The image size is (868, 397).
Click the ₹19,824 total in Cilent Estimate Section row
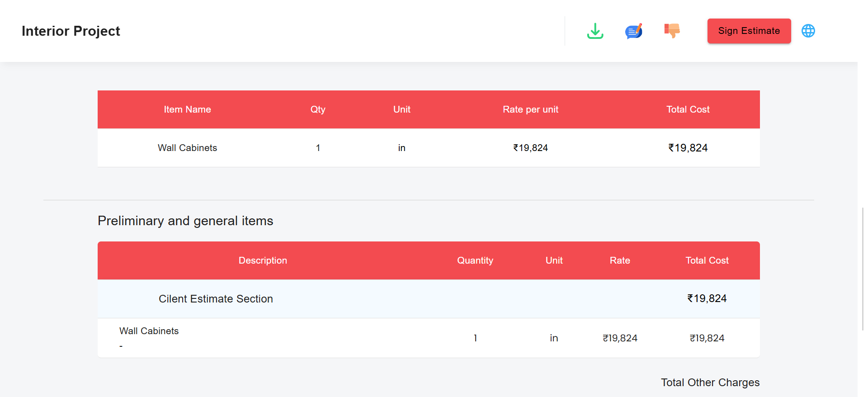click(x=707, y=298)
